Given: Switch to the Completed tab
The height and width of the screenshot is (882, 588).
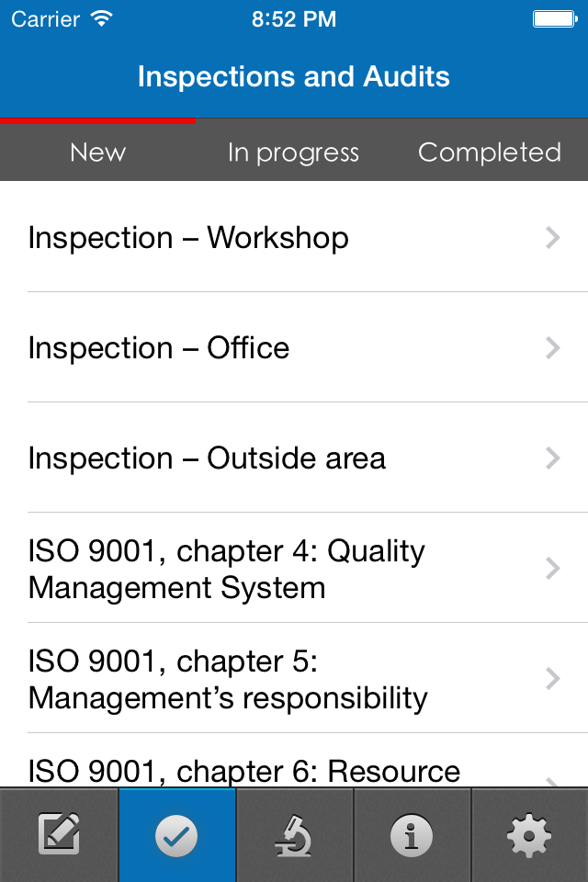Looking at the screenshot, I should click(x=490, y=152).
